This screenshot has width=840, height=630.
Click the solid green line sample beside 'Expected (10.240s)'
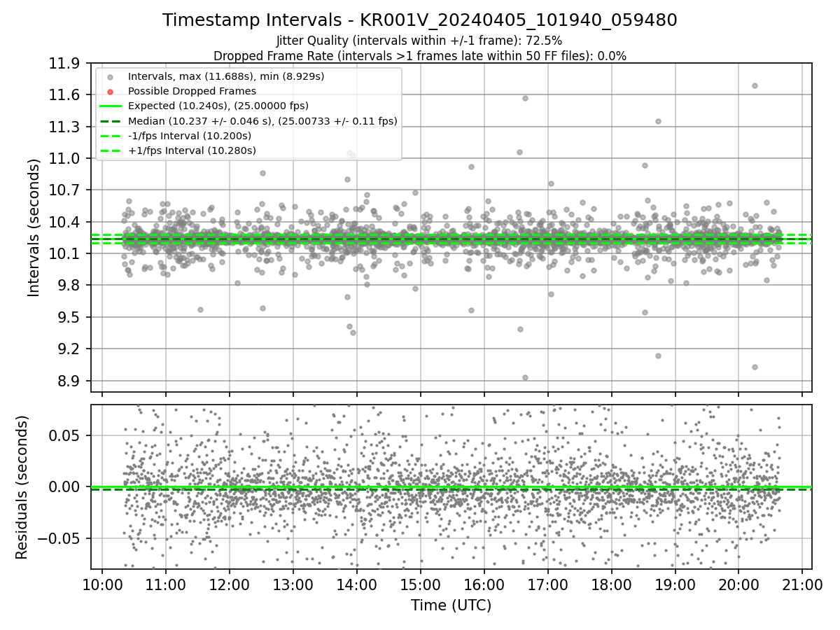point(110,106)
